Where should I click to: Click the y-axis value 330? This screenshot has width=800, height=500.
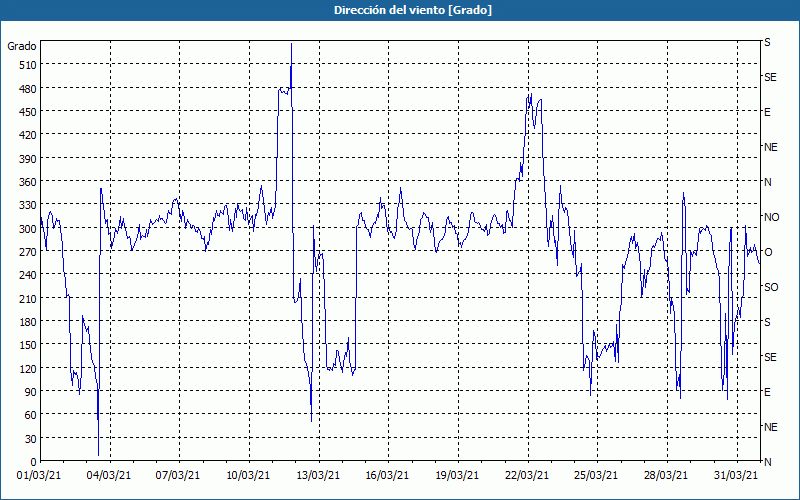pyautogui.click(x=27, y=205)
